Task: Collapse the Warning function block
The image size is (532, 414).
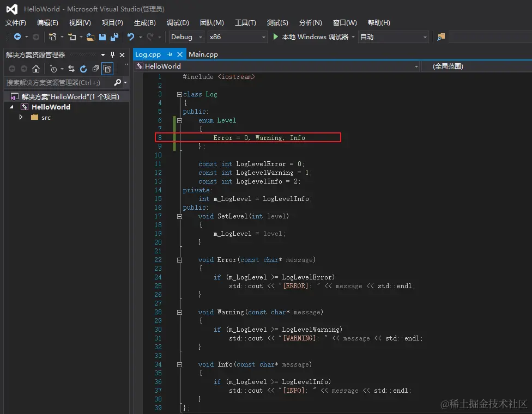Action: 179,313
